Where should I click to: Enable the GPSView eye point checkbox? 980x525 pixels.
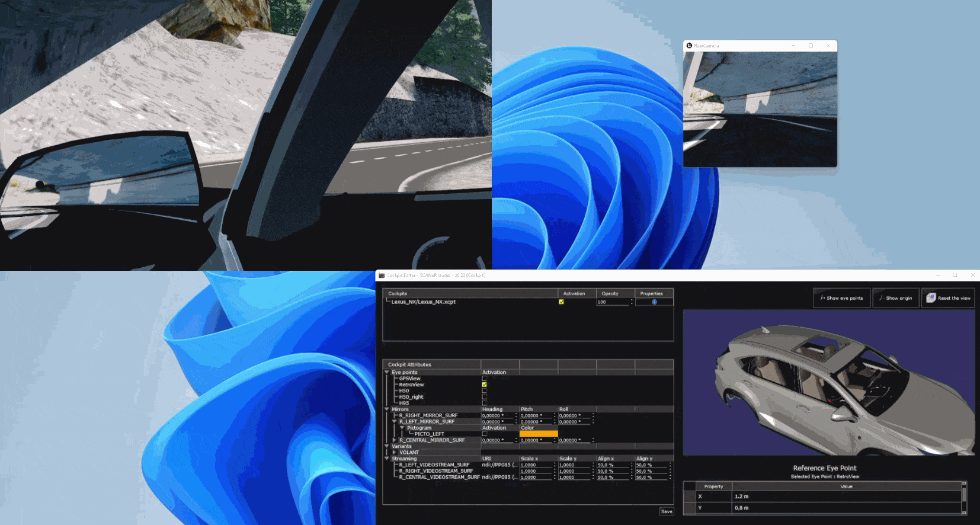(484, 379)
